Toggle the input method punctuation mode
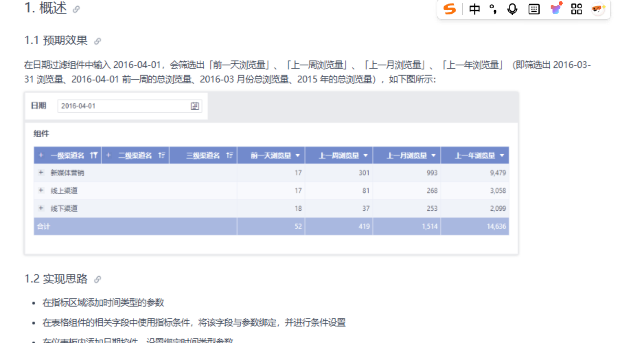This screenshot has width=644, height=343. point(493,9)
